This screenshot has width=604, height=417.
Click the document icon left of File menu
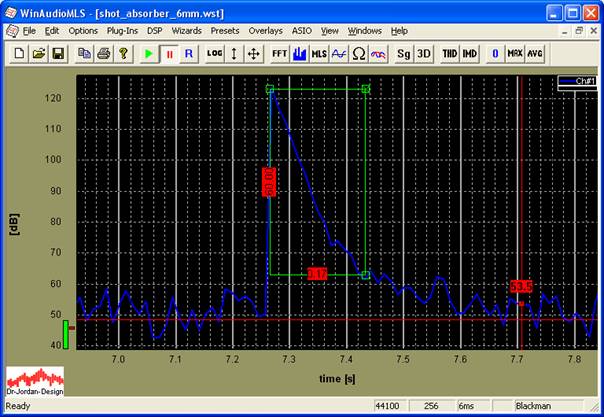click(12, 31)
